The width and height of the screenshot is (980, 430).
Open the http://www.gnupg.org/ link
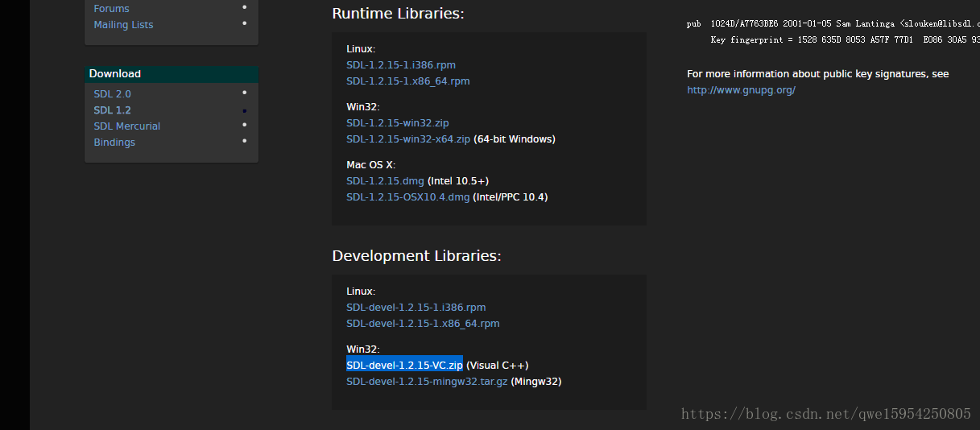pyautogui.click(x=741, y=90)
